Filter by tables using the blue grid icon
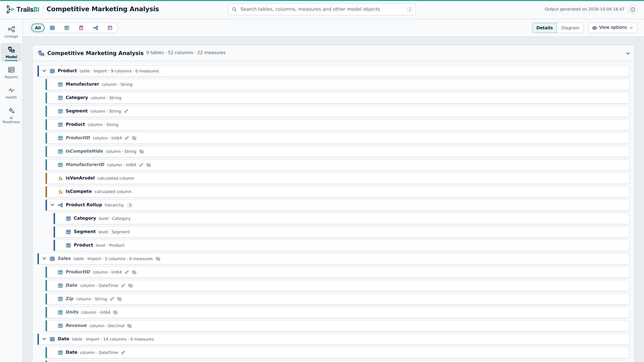The image size is (644, 362). coord(52,28)
